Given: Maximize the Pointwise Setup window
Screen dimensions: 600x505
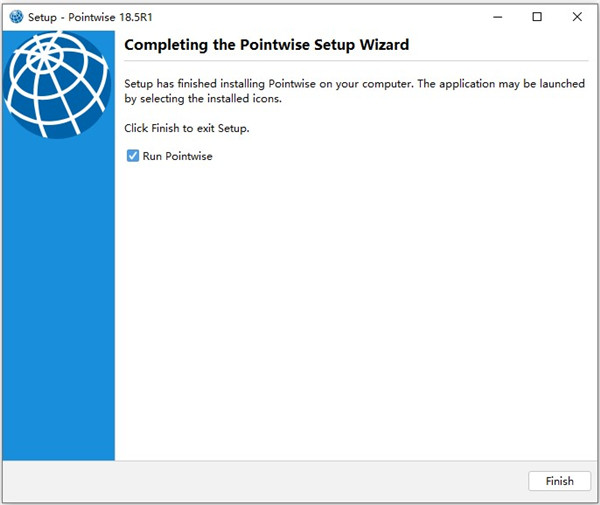Looking at the screenshot, I should pyautogui.click(x=537, y=17).
